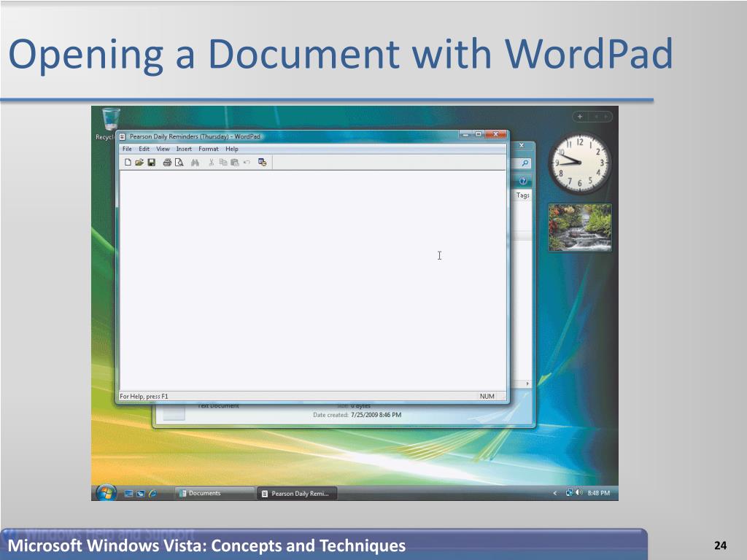Click the Paste clipboard icon
Screen dimensions: 747x560
[234, 163]
